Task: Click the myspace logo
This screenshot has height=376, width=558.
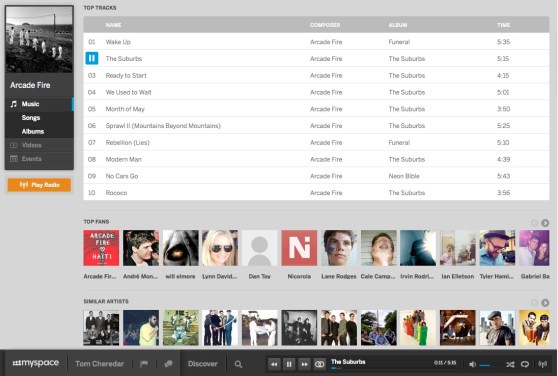Action: [x=36, y=363]
